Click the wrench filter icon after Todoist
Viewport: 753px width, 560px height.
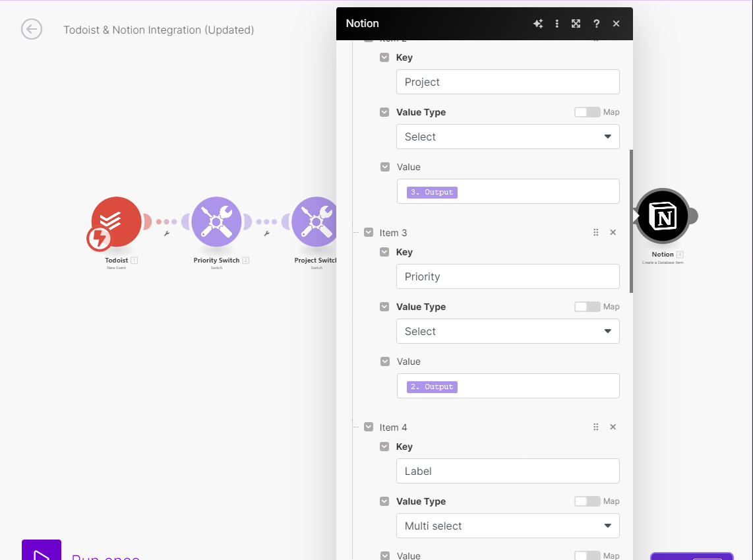(x=167, y=233)
